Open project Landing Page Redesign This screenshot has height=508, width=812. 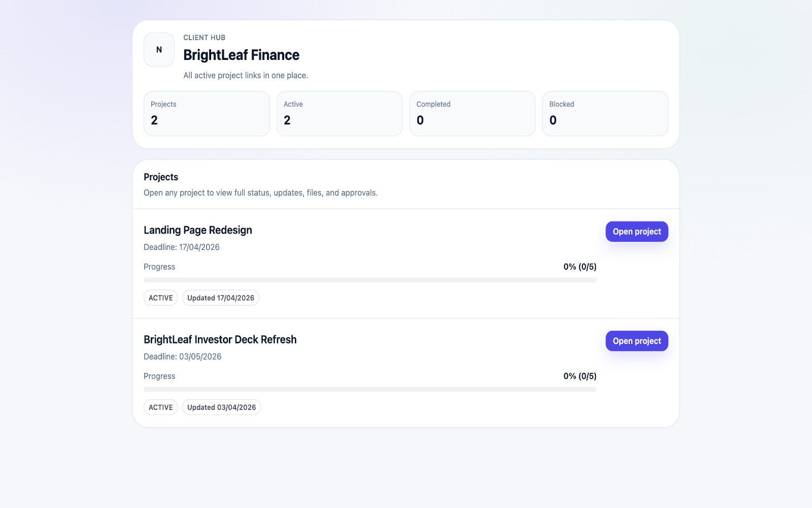click(636, 231)
